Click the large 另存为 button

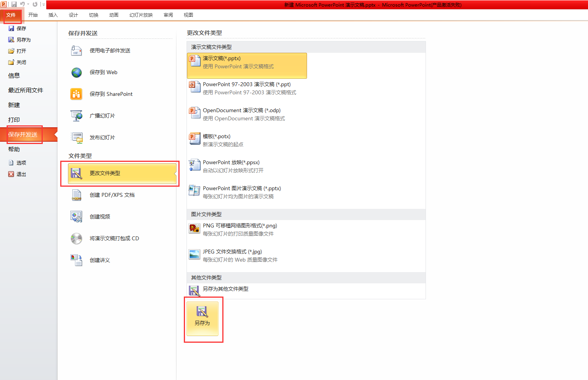click(x=202, y=318)
